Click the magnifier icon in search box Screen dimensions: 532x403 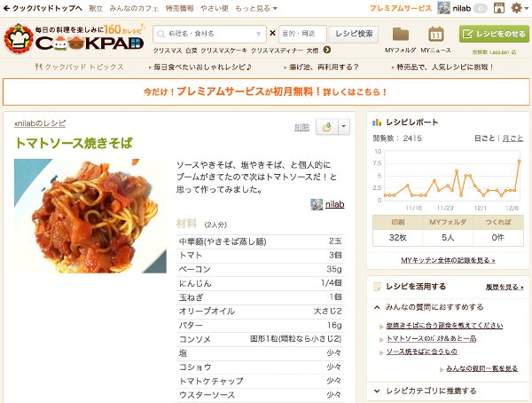tap(160, 34)
